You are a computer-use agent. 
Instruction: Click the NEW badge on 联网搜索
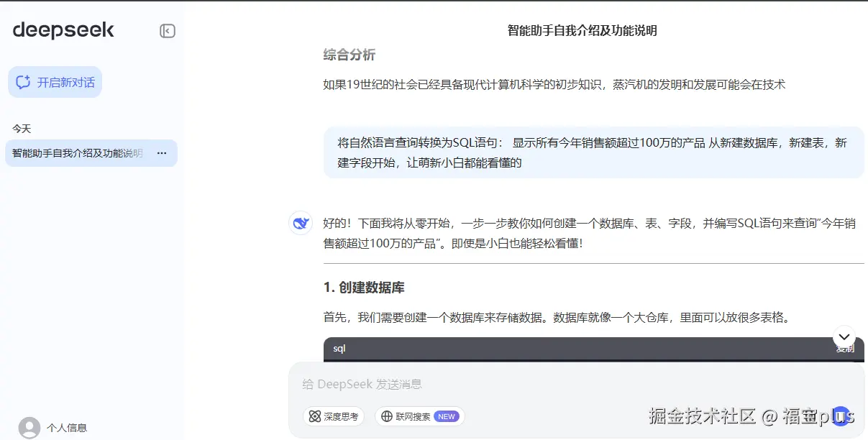(447, 416)
